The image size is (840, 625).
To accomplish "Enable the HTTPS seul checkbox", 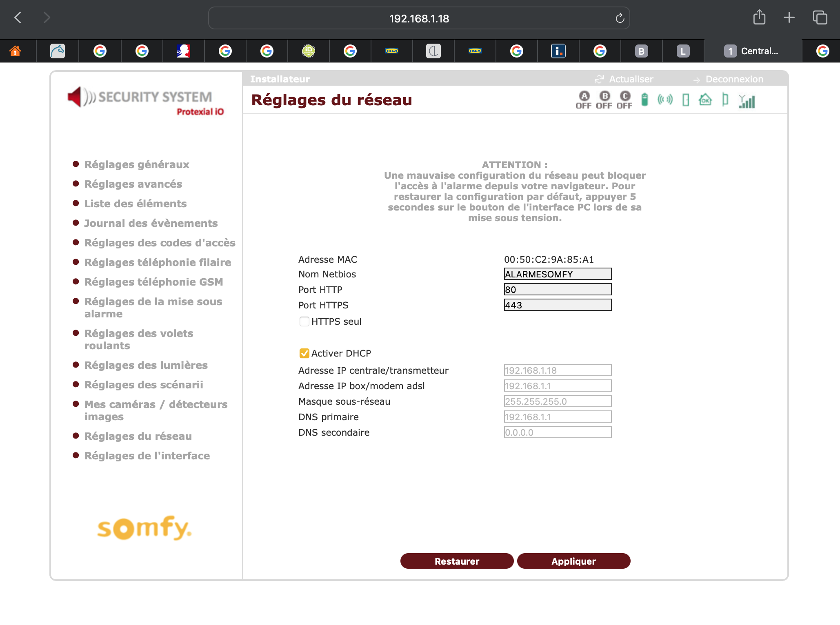I will (x=304, y=321).
